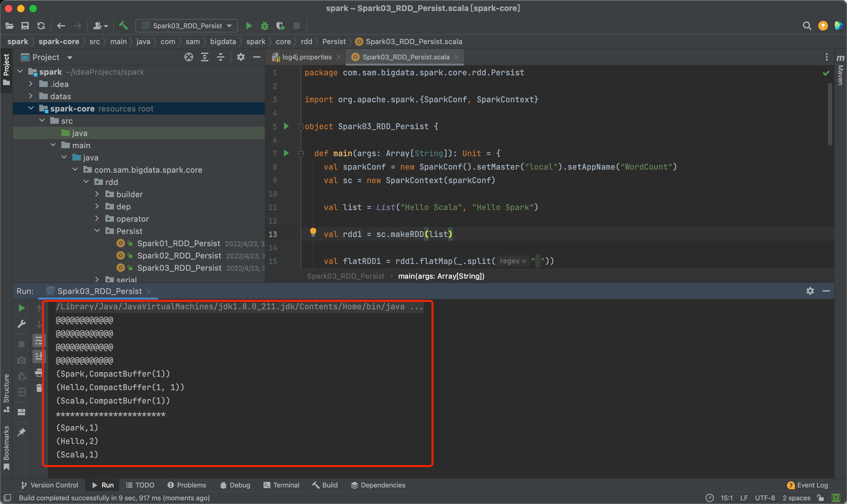Select opened file with crosshair icon
This screenshot has height=504, width=847.
[189, 57]
